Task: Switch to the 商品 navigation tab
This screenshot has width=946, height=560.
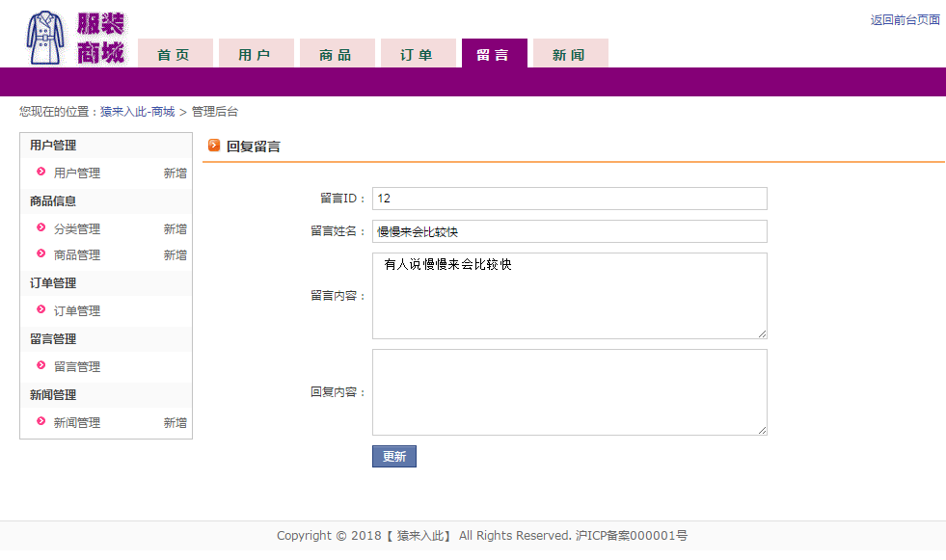Action: tap(337, 54)
